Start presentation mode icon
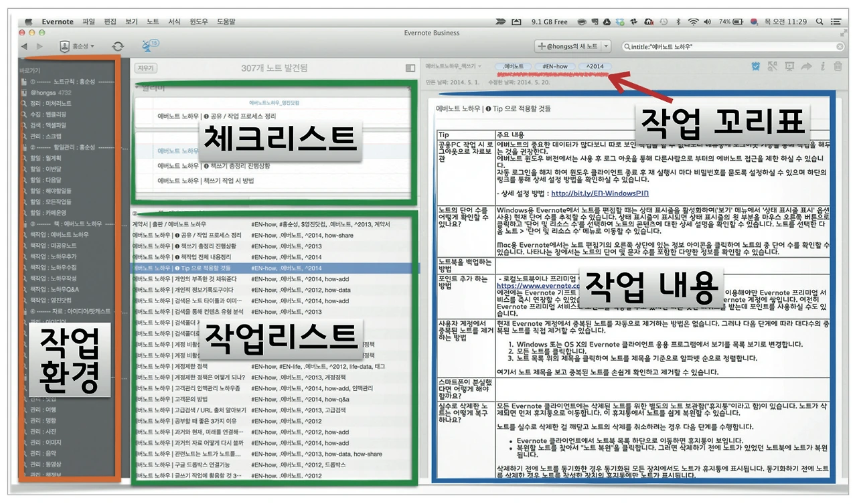The height and width of the screenshot is (504, 857). [789, 66]
